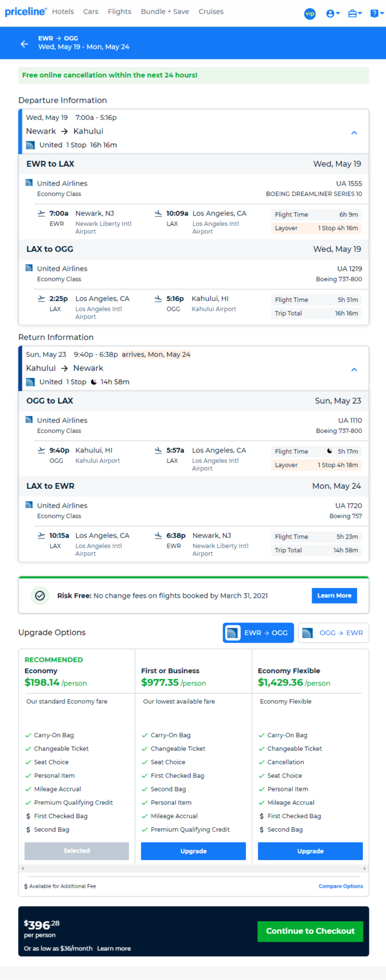This screenshot has width=386, height=980.
Task: Select the OGG → EWR upgrade tab
Action: tap(334, 632)
